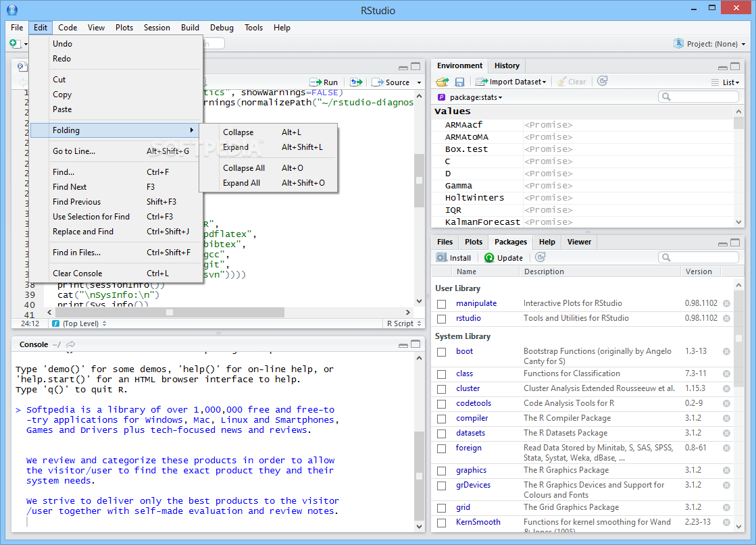Open the List view dropdown
The image size is (756, 545).
pyautogui.click(x=726, y=82)
